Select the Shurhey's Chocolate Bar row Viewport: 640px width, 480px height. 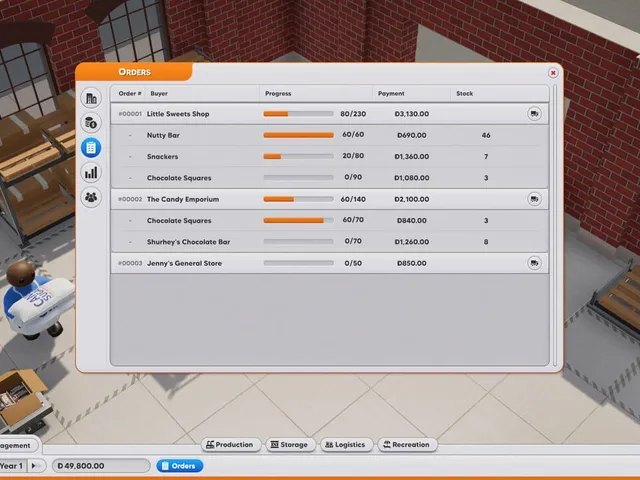pyautogui.click(x=330, y=242)
